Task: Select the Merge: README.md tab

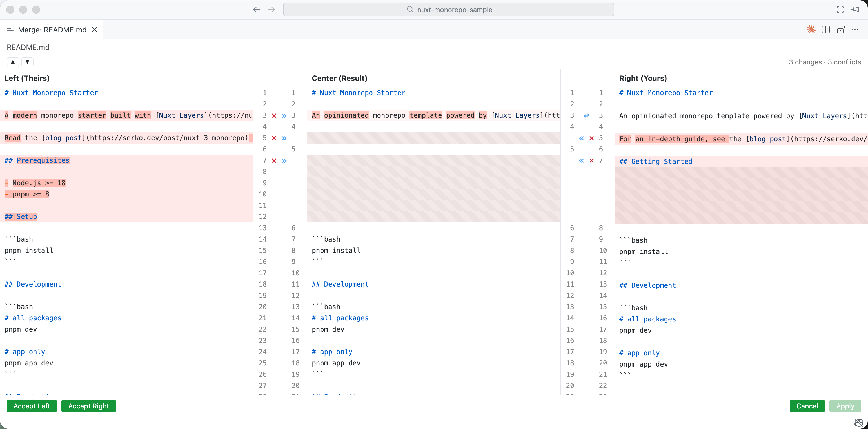Action: tap(51, 30)
